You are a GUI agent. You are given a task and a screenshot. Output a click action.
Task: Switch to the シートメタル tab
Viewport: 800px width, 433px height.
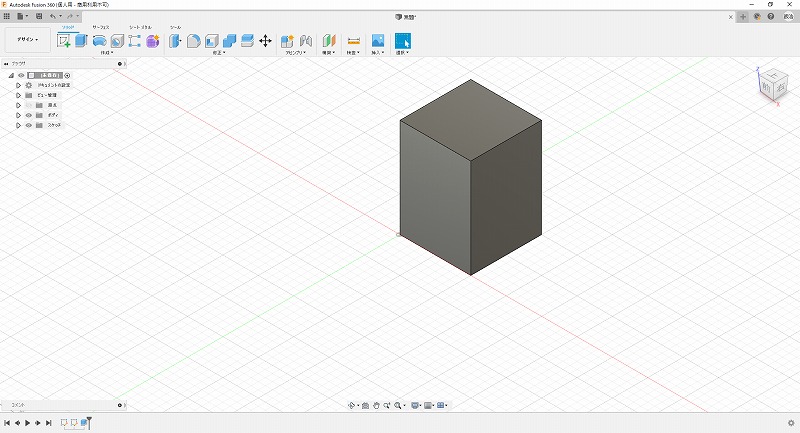140,27
